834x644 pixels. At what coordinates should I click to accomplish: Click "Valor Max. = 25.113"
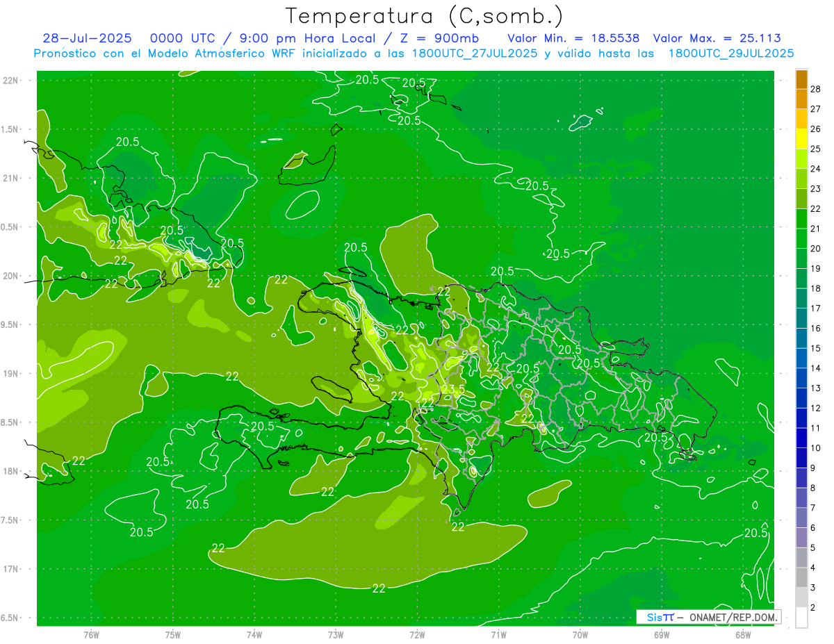[x=717, y=38]
